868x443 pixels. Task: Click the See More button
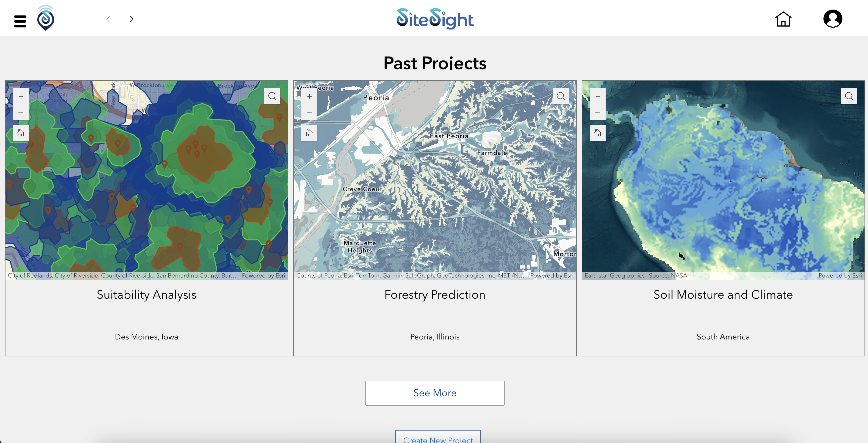pyautogui.click(x=435, y=393)
